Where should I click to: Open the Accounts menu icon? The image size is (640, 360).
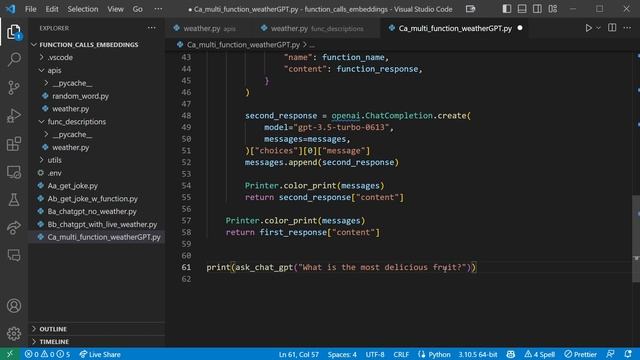(x=14, y=306)
